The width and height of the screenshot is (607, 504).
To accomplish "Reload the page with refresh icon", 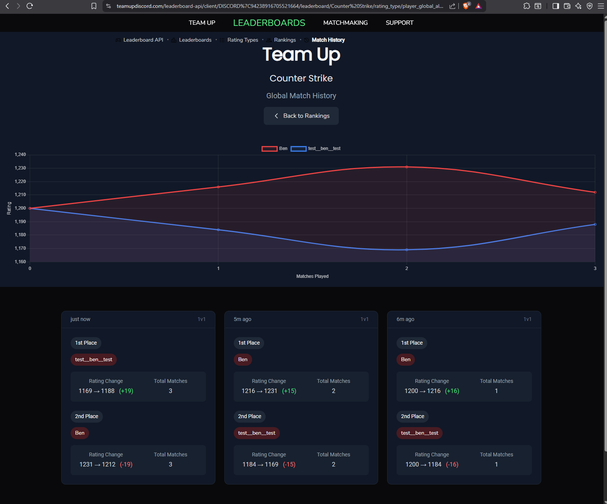I will [x=29, y=6].
